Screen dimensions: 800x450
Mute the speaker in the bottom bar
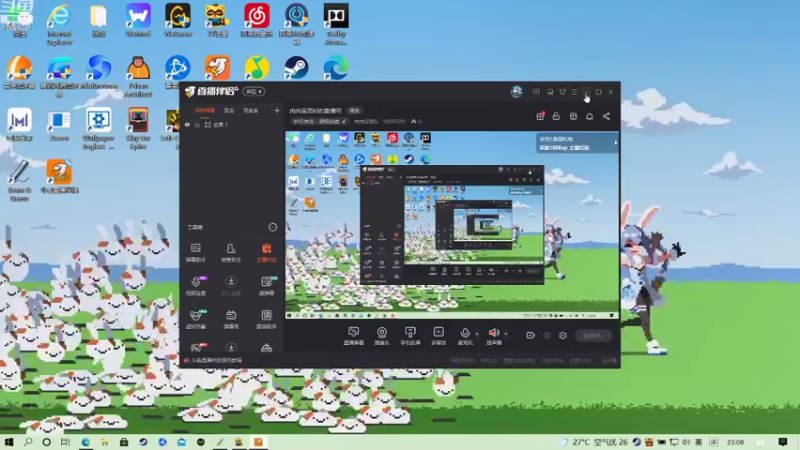(493, 336)
